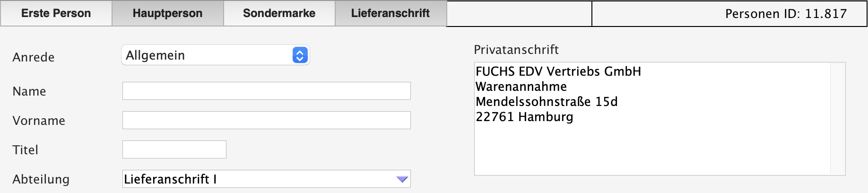This screenshot has width=868, height=193.
Task: Click the Mendelssohnstraße 15d address line
Action: (547, 102)
